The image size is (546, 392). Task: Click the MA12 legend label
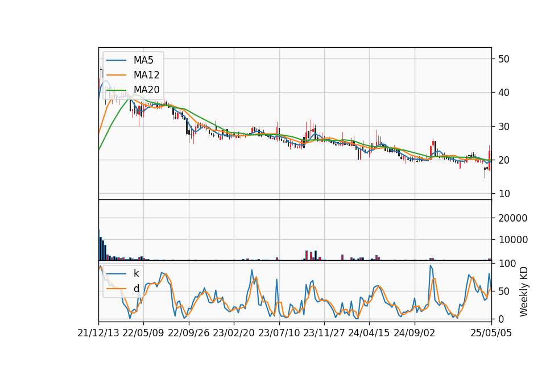click(x=146, y=75)
